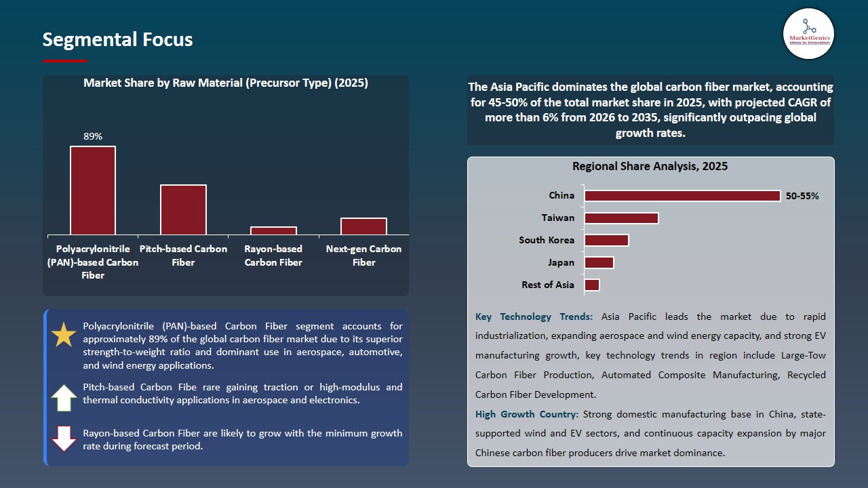Select the China bar in regional chart
This screenshot has height=488, width=868.
[x=682, y=196]
